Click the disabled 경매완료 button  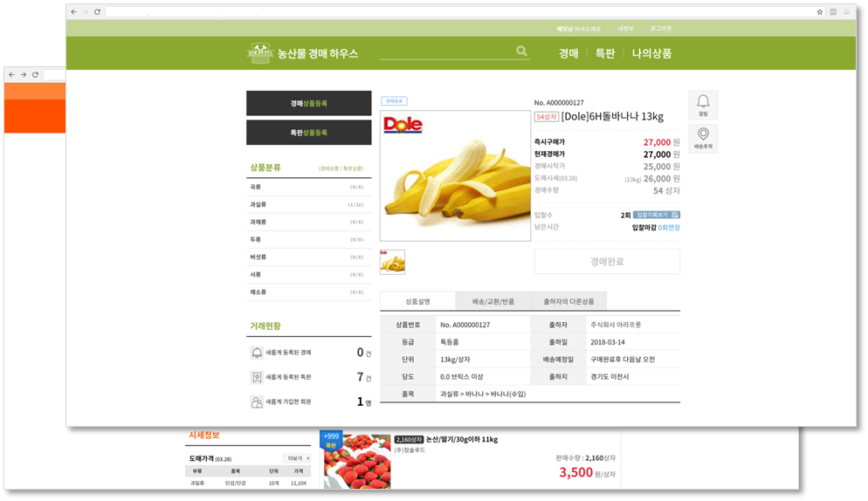[607, 261]
